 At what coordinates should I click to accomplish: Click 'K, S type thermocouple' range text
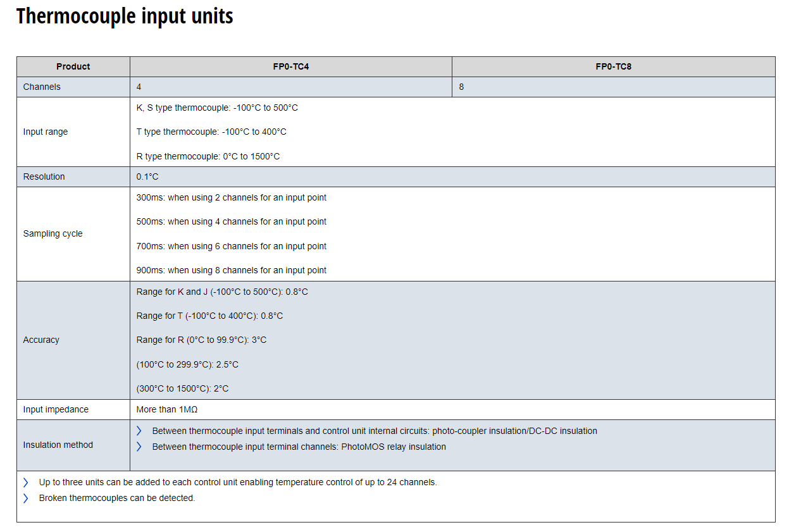point(217,108)
